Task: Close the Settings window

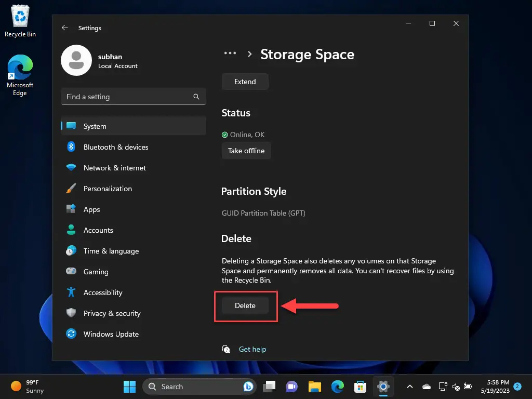Action: pos(456,23)
